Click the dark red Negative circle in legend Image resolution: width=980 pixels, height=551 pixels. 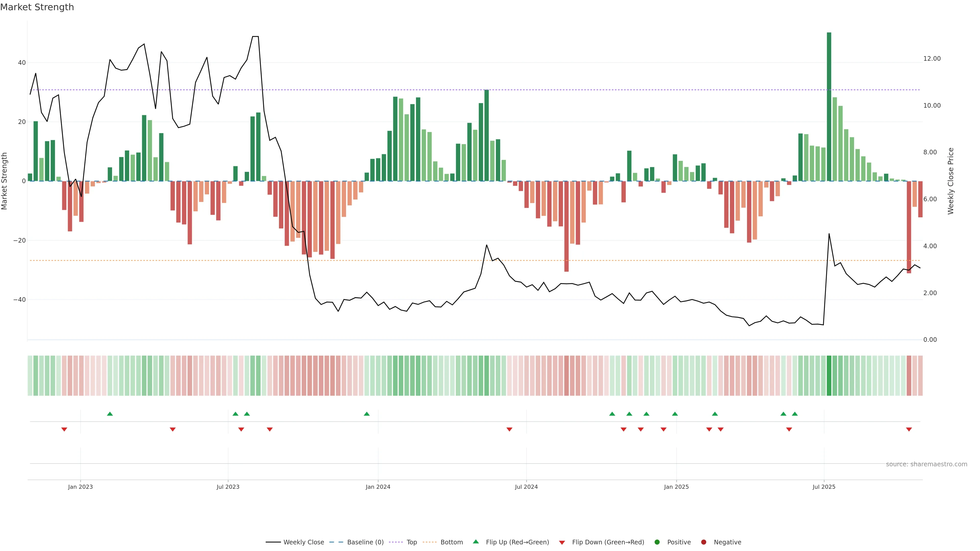pyautogui.click(x=703, y=542)
